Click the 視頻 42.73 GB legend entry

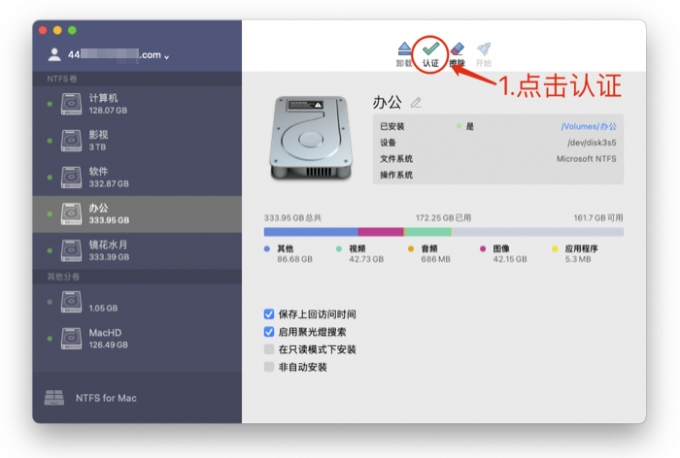click(x=360, y=254)
